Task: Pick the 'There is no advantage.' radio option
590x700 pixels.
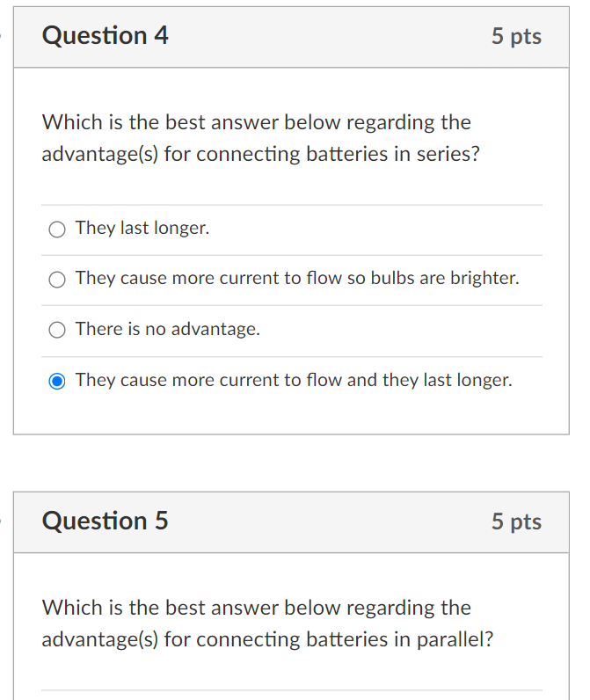Action: pyautogui.click(x=56, y=331)
